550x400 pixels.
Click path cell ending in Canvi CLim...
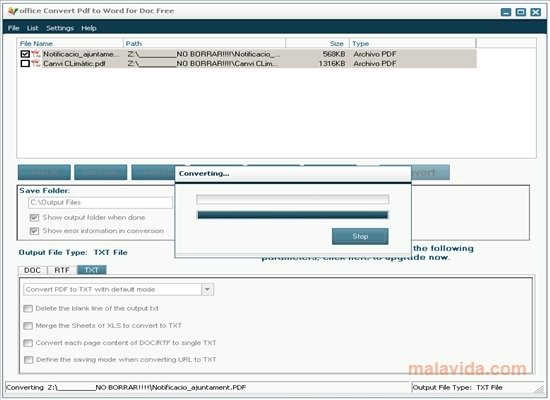[203, 64]
